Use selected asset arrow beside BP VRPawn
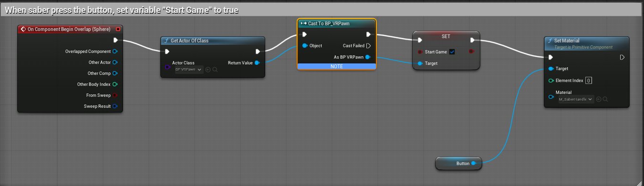Image resolution: width=644 pixels, height=186 pixels. coord(208,70)
